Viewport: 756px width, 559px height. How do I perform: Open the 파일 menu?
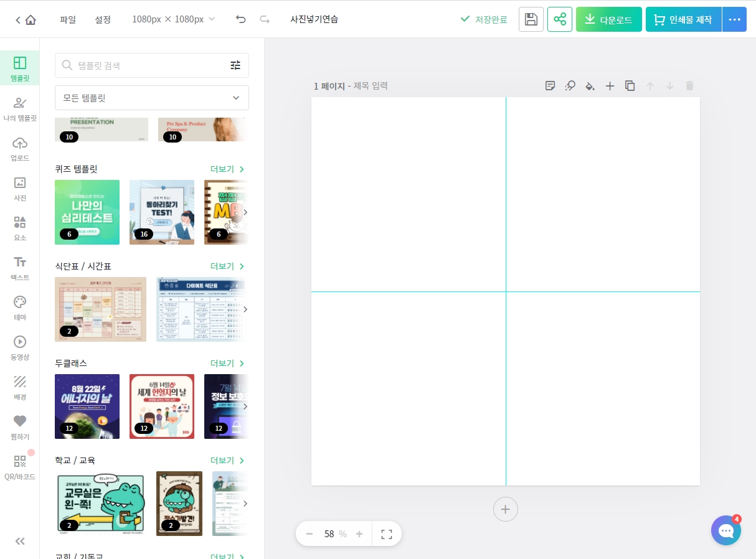pyautogui.click(x=68, y=19)
